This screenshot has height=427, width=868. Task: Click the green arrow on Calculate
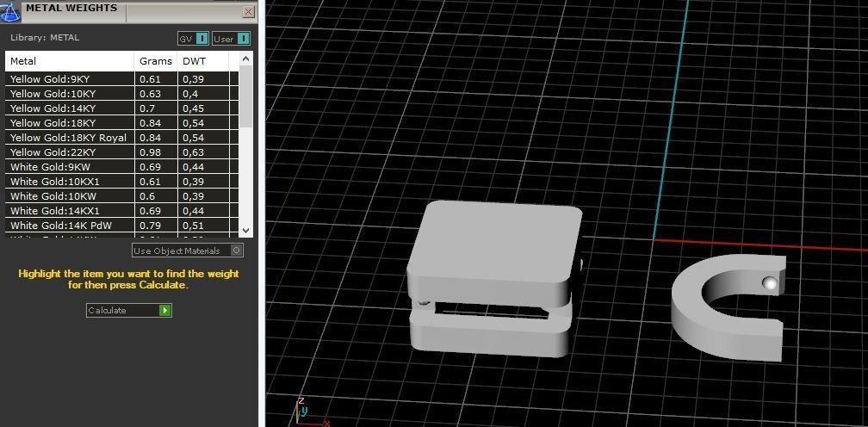pos(165,310)
